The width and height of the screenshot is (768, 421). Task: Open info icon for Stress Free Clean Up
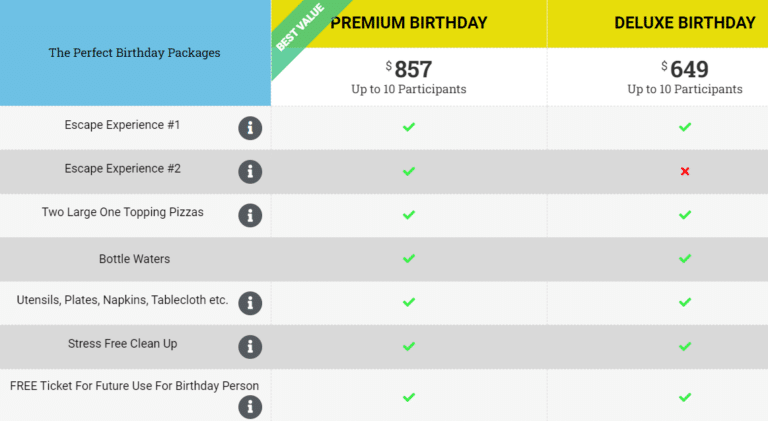[250, 347]
